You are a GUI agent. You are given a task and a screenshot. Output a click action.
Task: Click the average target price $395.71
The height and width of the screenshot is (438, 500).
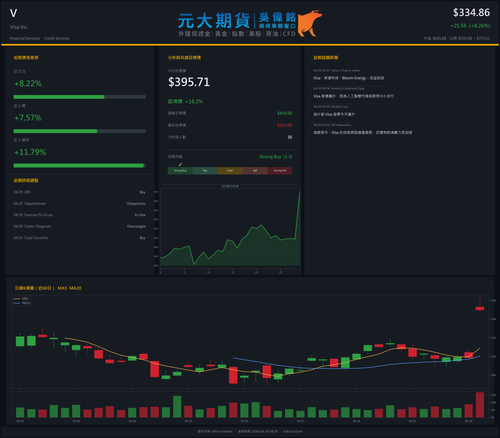189,82
